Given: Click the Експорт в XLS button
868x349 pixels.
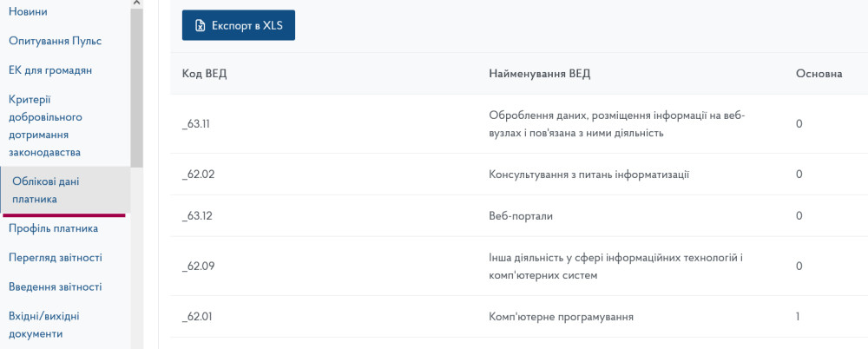Looking at the screenshot, I should pyautogui.click(x=239, y=26).
